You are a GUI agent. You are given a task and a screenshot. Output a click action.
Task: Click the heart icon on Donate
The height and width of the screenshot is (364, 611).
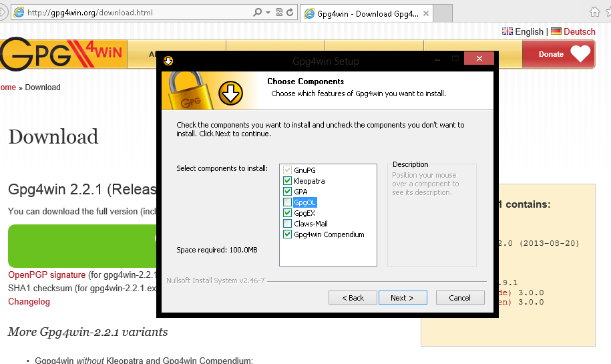click(580, 54)
